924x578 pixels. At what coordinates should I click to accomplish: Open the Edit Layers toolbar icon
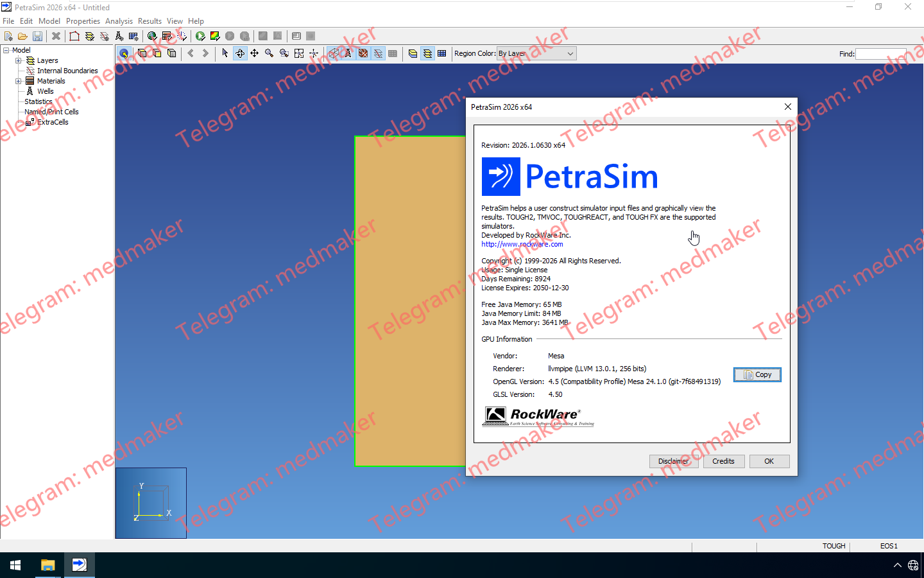(x=89, y=36)
